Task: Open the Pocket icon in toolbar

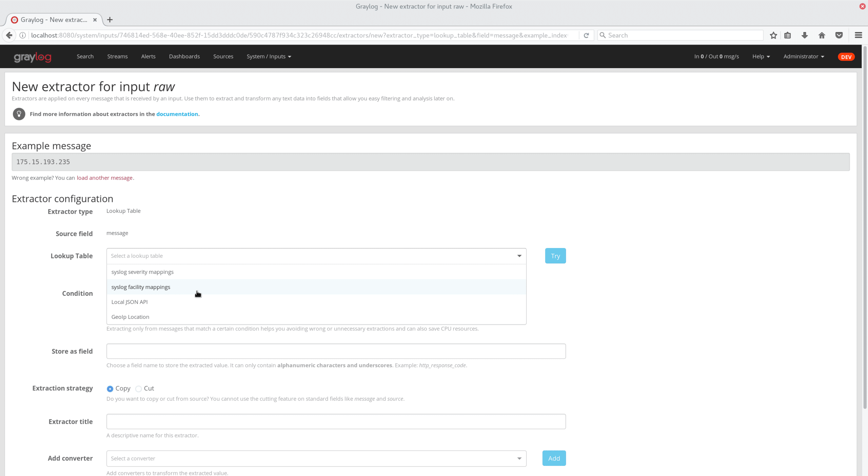Action: tap(839, 35)
